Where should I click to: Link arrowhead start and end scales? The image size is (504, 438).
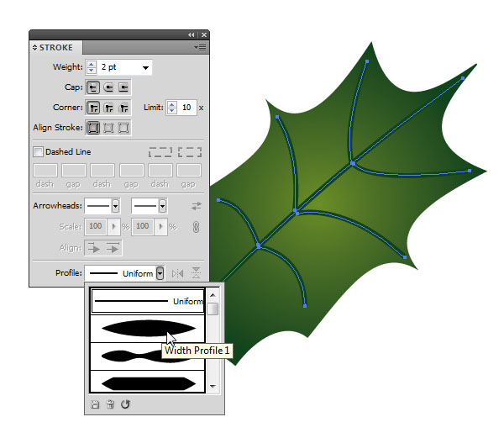(x=196, y=227)
